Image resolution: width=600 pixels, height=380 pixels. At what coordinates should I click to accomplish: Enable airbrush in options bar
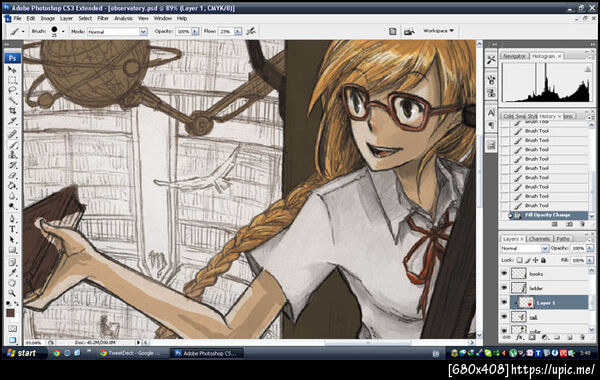(x=251, y=31)
